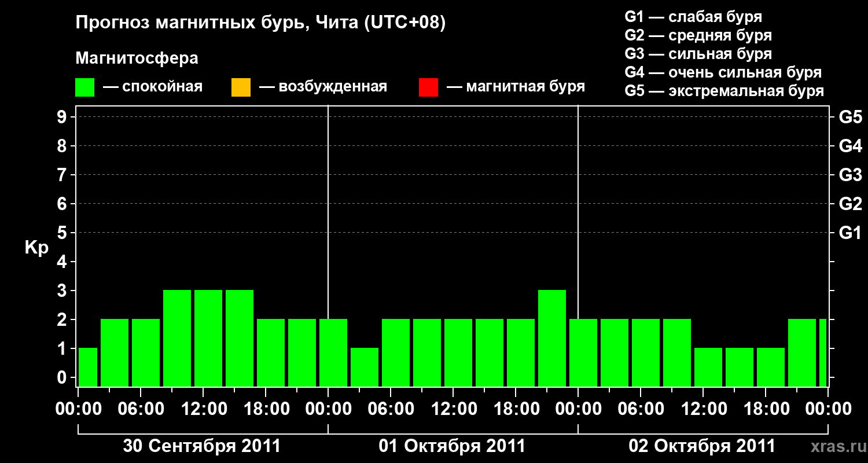Click legend line G1 — слабая буря
This screenshot has width=868, height=463.
[x=693, y=17]
